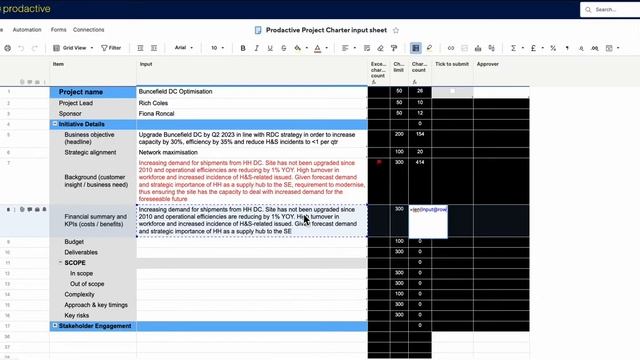The image size is (640, 360).
Task: Pick a fill color with the paint bucket
Action: [298, 48]
